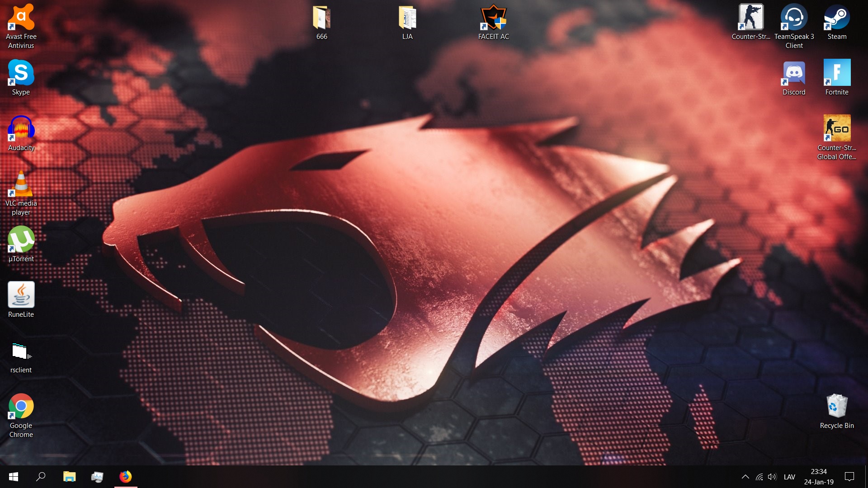Select the µTorrent desktop shortcut
Screen dimensions: 868x488
point(21,244)
